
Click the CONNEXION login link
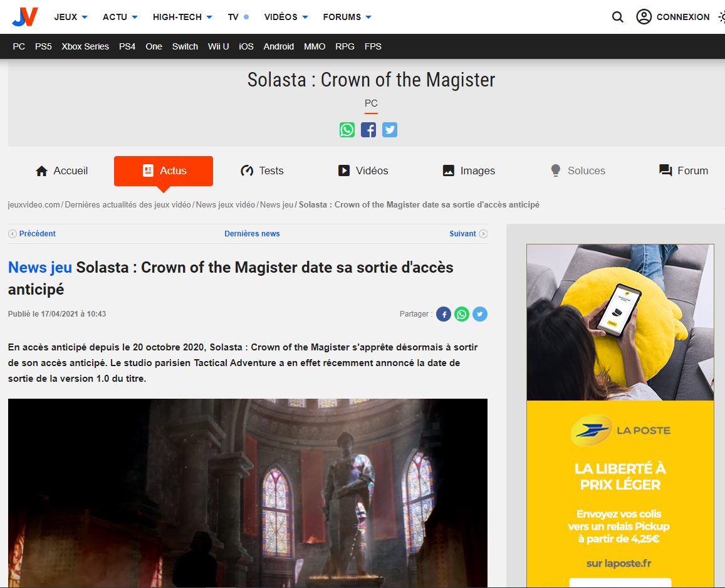pos(683,17)
